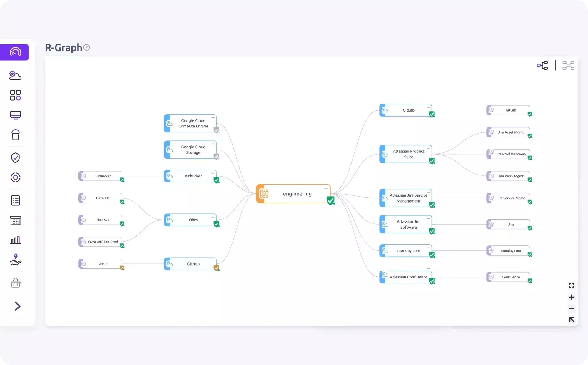Switch to hierarchical layout using the top-right icon
Viewport: 588px width, 365px height.
[x=542, y=65]
